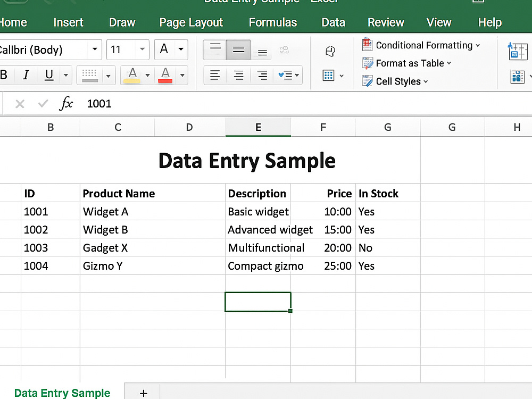The width and height of the screenshot is (532, 399).
Task: Select bottom vertical alignment
Action: click(262, 52)
